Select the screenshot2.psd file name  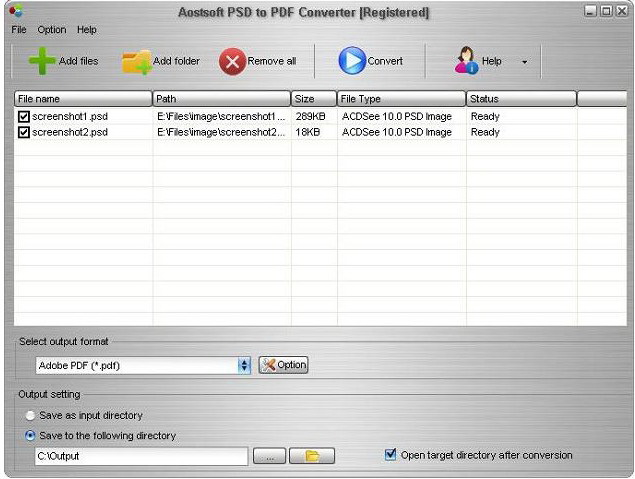coord(70,132)
